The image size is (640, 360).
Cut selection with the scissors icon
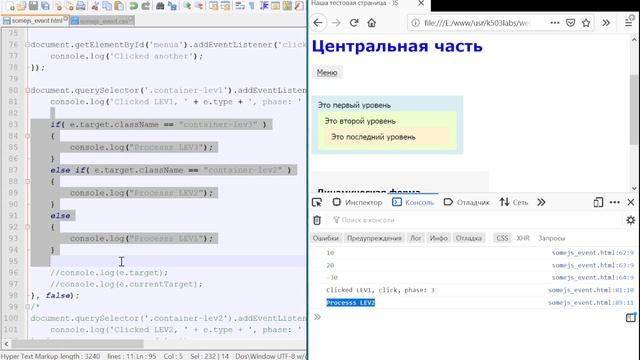point(95,6)
